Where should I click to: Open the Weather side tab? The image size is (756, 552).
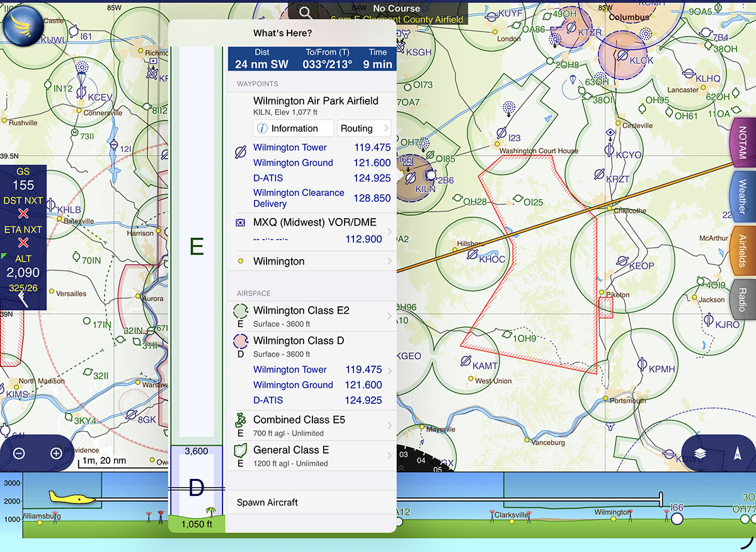(x=742, y=197)
